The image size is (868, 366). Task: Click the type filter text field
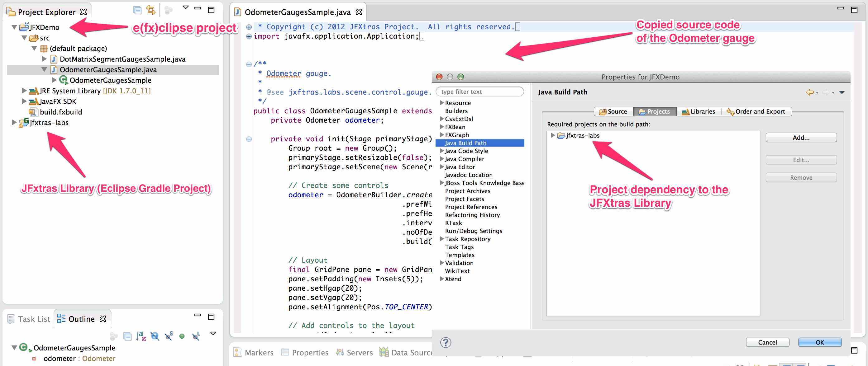479,91
